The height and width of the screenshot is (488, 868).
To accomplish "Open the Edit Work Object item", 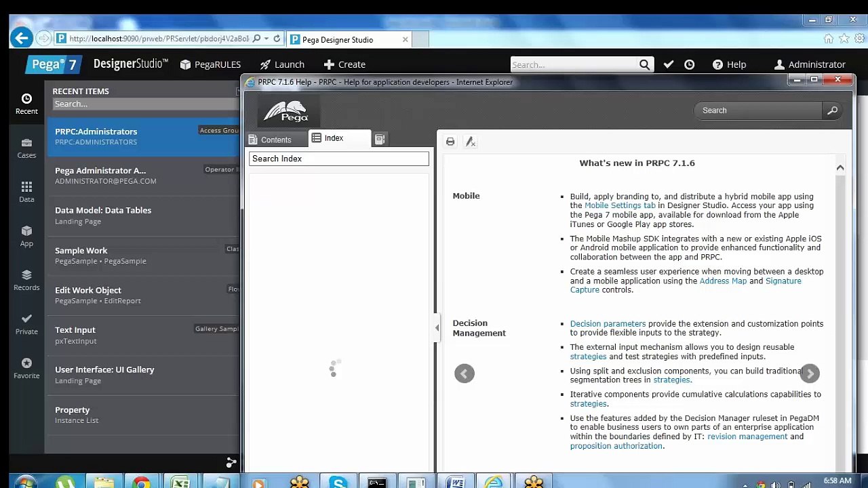I will pos(142,295).
